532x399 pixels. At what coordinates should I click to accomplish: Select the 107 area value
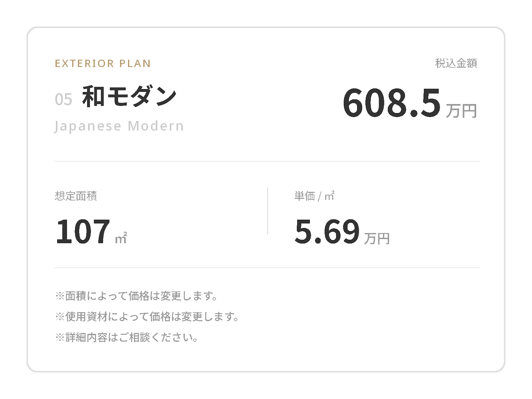[x=83, y=231]
